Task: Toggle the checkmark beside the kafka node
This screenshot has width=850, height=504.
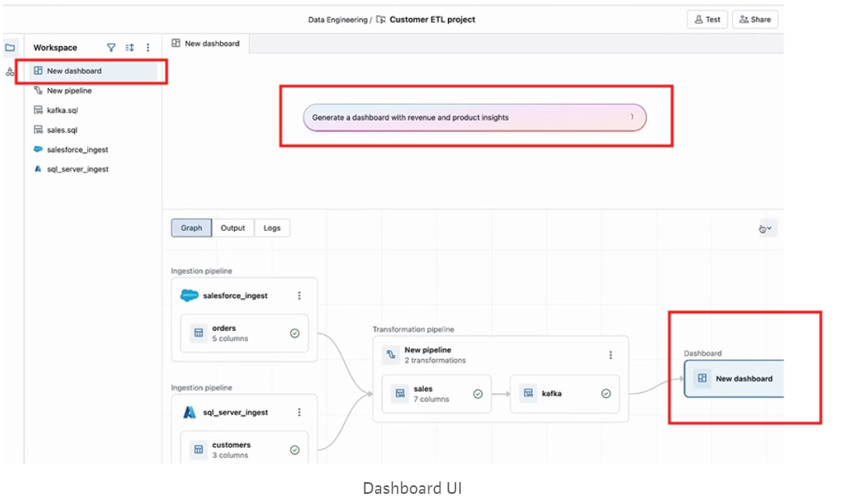Action: pos(606,394)
